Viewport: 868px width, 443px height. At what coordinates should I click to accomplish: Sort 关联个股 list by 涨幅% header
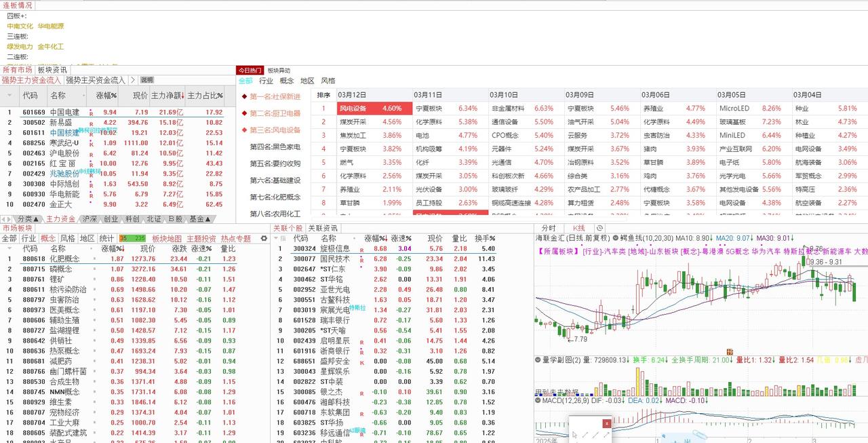(376, 239)
